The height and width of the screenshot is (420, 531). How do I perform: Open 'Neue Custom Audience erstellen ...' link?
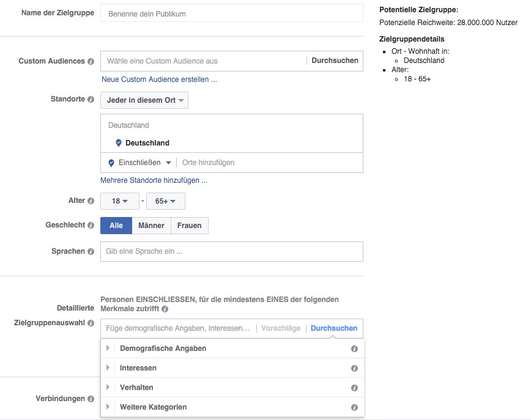point(159,79)
